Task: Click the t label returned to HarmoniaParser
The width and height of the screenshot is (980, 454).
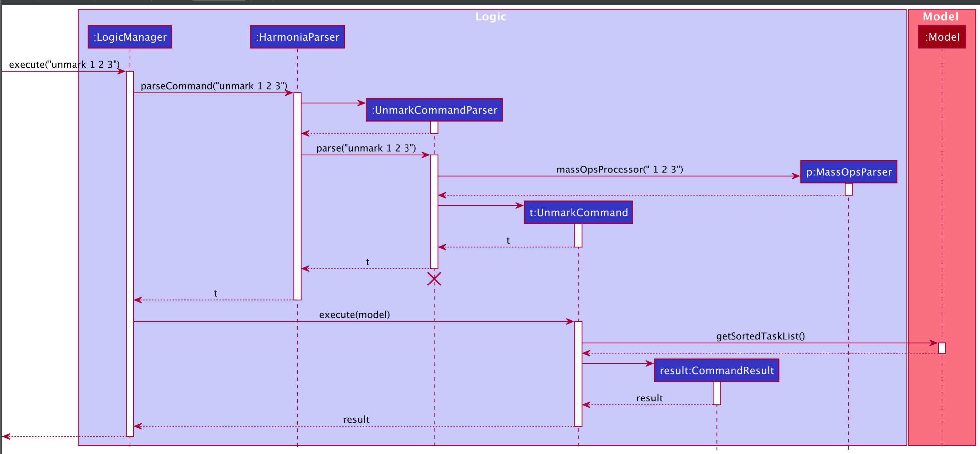Action: point(367,262)
